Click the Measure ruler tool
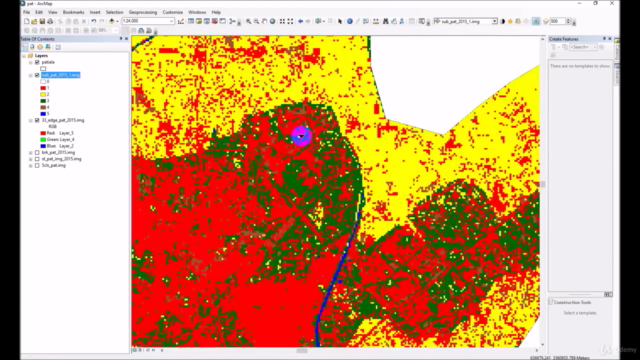Image resolution: width=640 pixels, height=360 pixels. tap(376, 21)
